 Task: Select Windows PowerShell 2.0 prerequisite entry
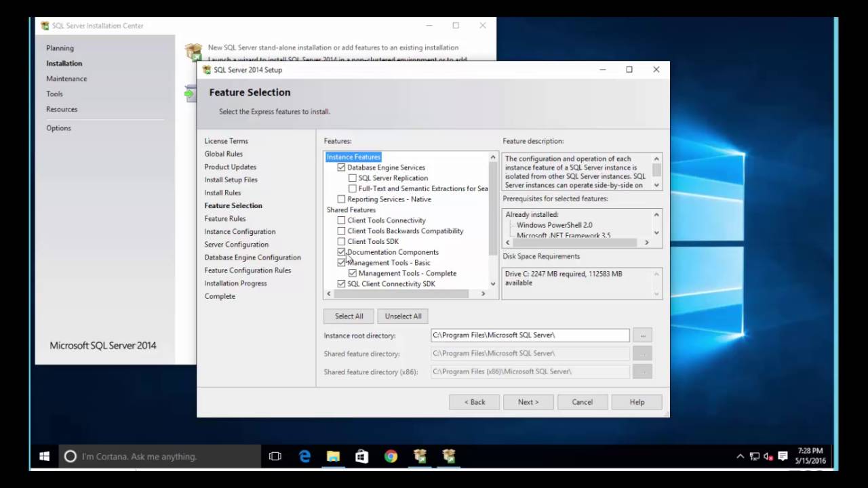(554, 225)
